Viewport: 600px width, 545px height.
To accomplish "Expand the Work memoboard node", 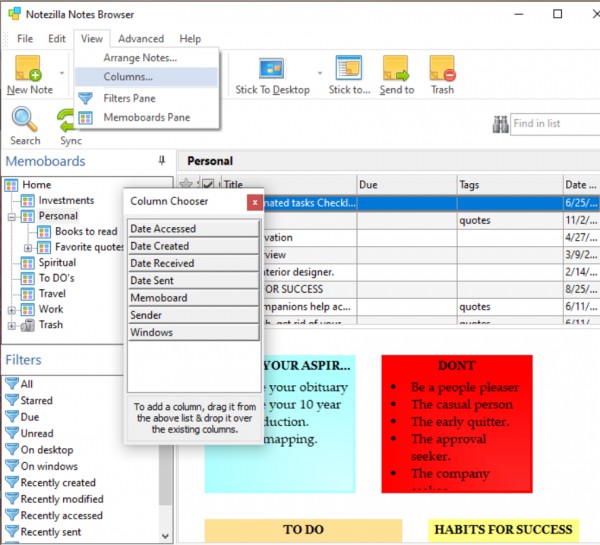I will point(12,310).
